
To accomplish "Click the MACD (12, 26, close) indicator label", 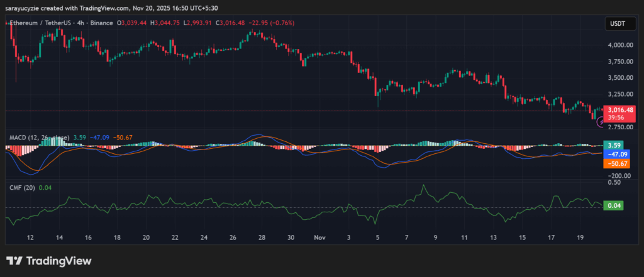I will [36, 136].
